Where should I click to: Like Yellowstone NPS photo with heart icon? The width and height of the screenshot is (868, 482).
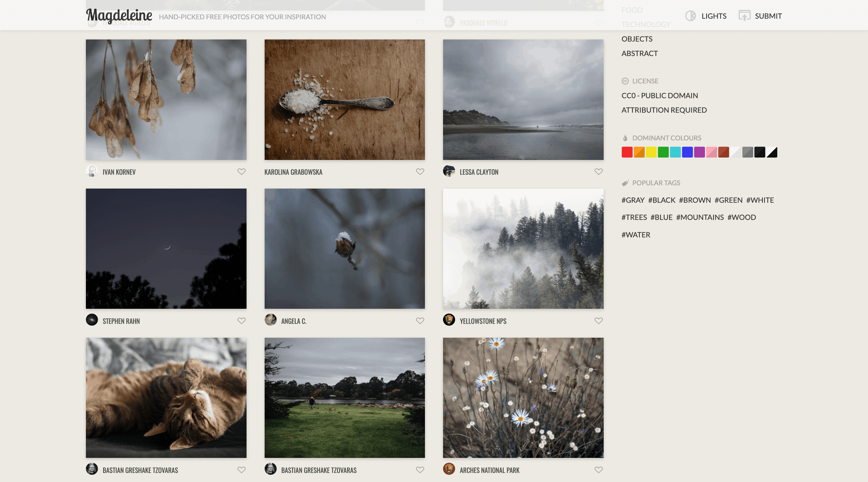click(x=599, y=321)
